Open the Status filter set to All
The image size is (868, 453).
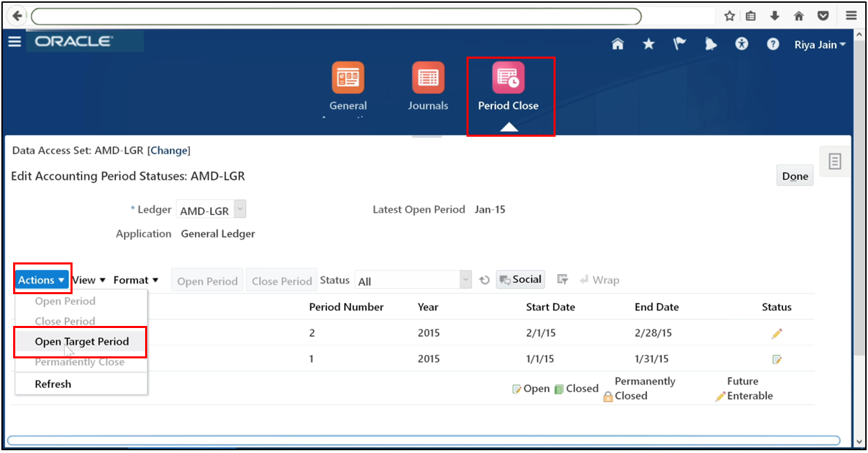click(x=413, y=279)
